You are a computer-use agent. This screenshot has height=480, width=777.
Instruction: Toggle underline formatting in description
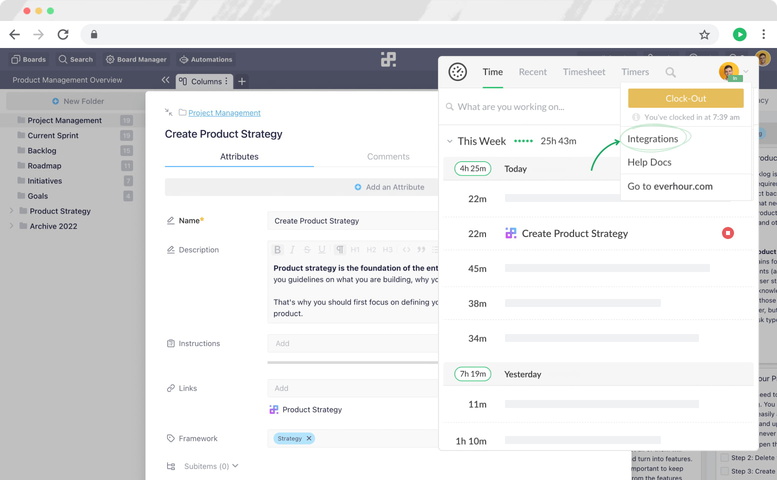tap(322, 250)
